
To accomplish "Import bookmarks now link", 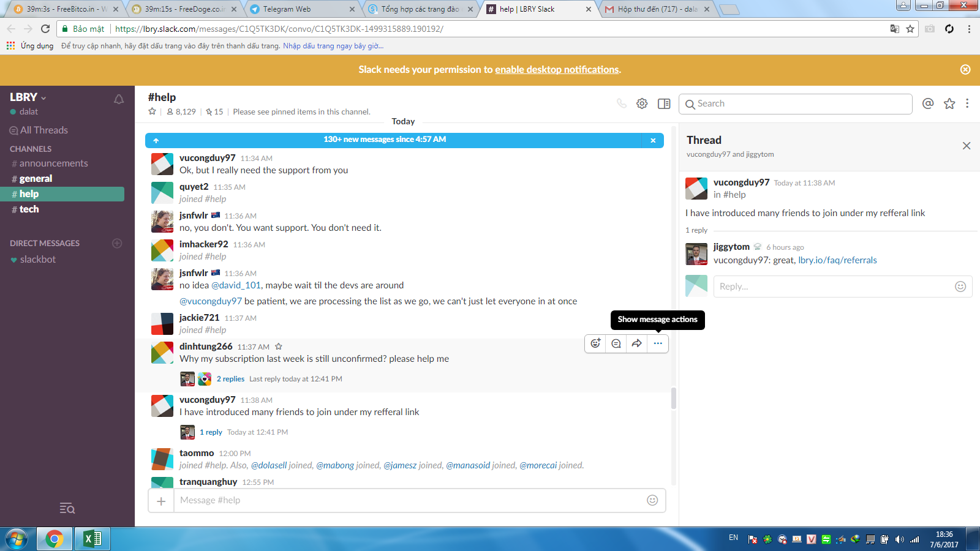I will [333, 46].
